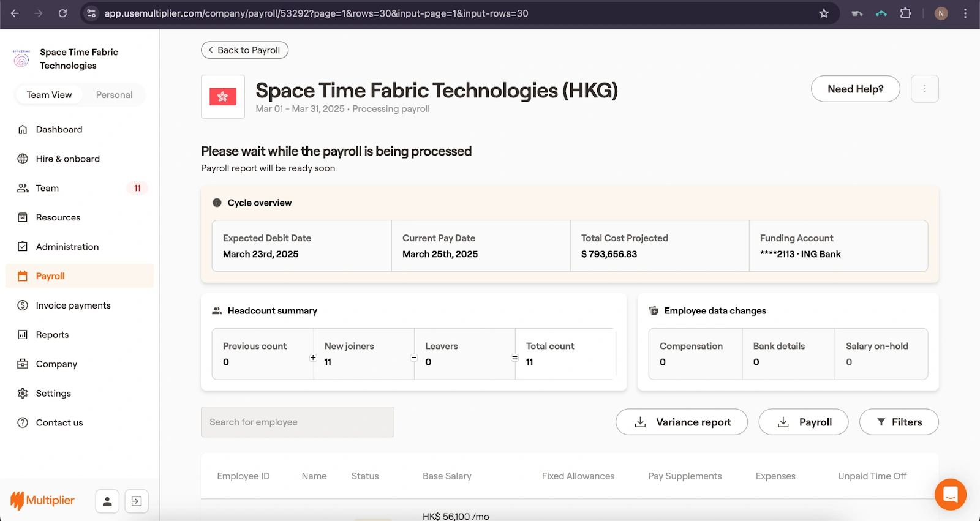This screenshot has width=980, height=521.
Task: Switch to Personal view tab
Action: pos(114,95)
